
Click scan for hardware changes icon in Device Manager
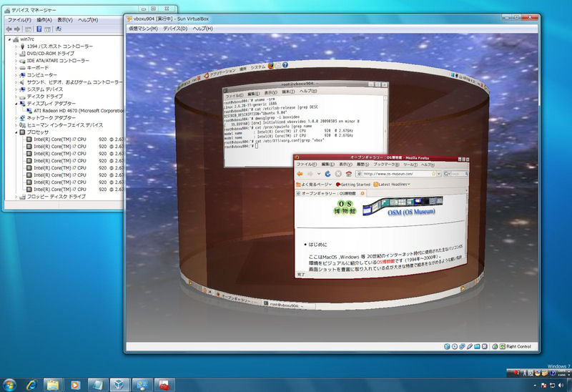pos(59,29)
